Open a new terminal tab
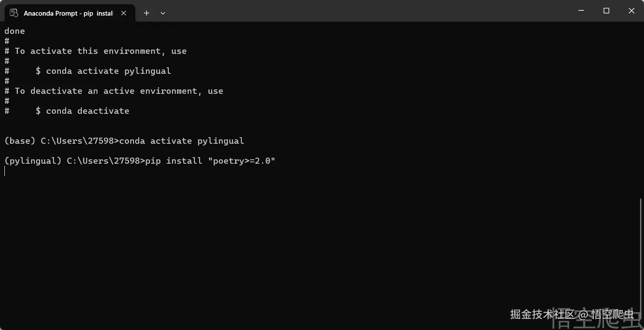This screenshot has width=644, height=330. [x=147, y=13]
